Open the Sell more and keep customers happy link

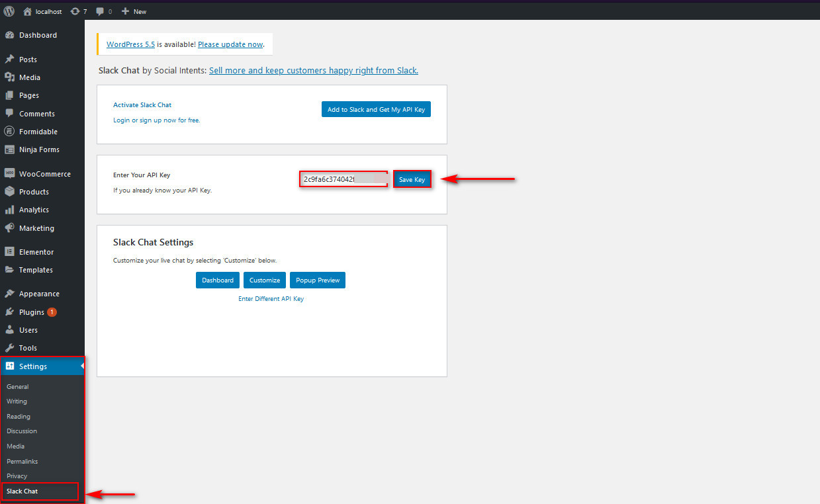[x=314, y=70]
